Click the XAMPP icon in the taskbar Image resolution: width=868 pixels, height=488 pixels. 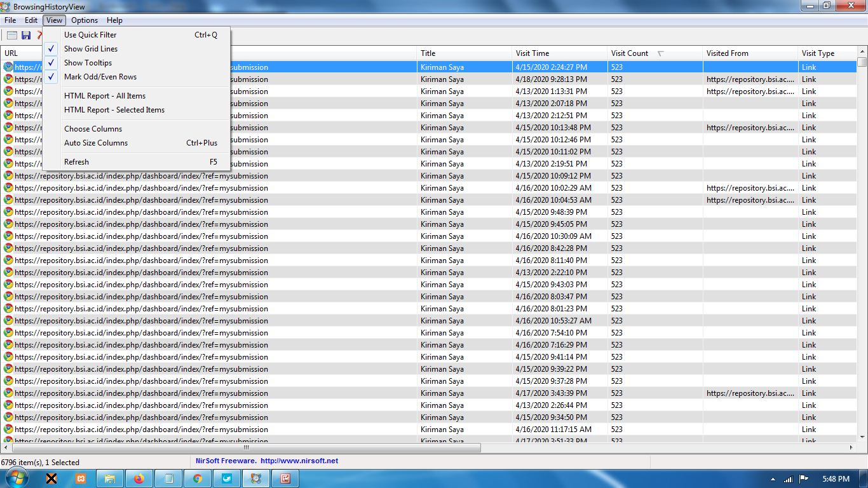click(81, 478)
